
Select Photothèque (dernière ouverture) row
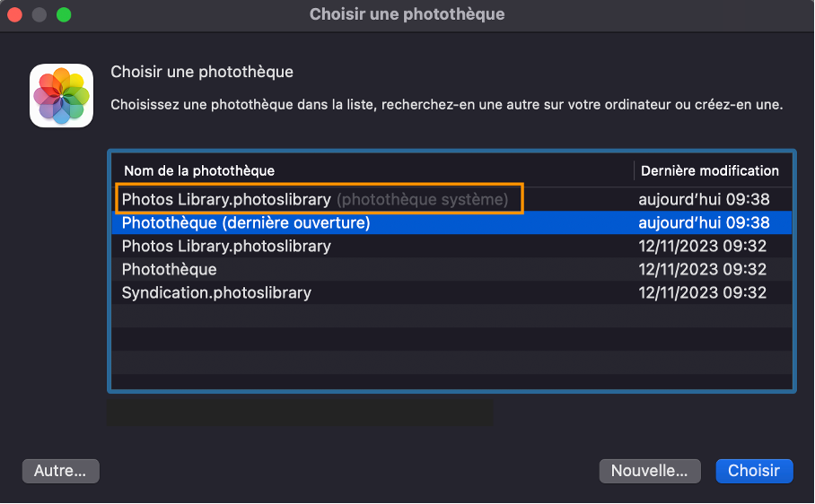(246, 222)
